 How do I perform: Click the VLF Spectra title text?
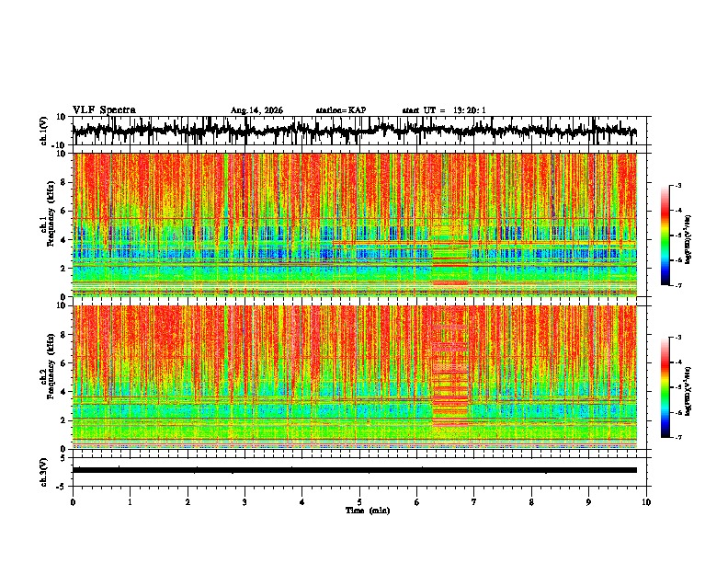104,110
